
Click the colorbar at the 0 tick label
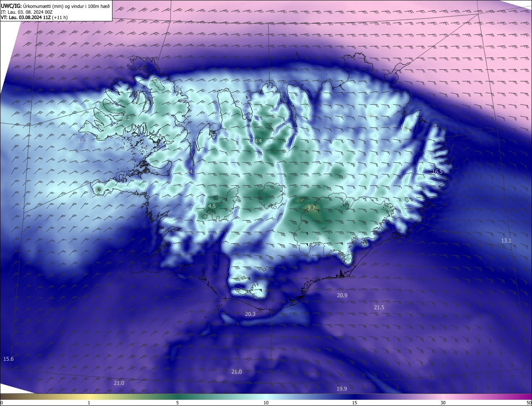[x=2, y=403]
